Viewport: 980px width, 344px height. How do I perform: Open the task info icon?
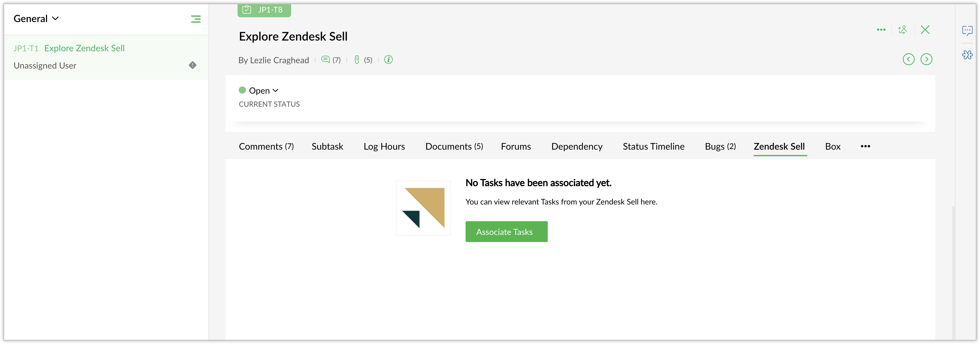pos(388,59)
